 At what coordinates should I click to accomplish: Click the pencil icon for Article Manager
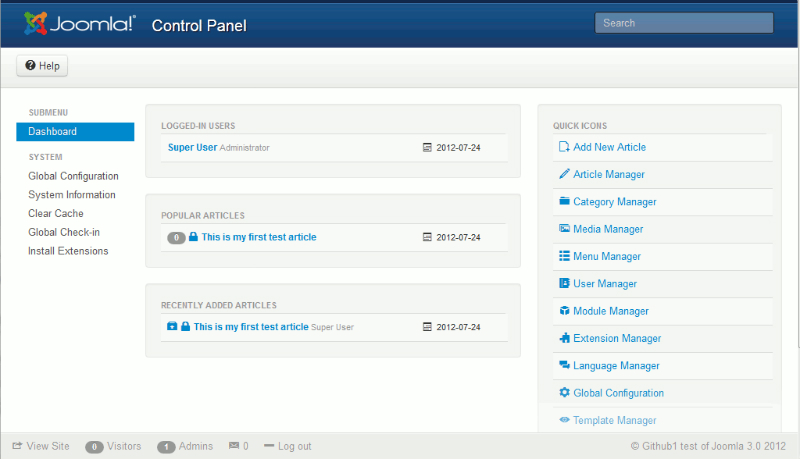click(x=564, y=174)
